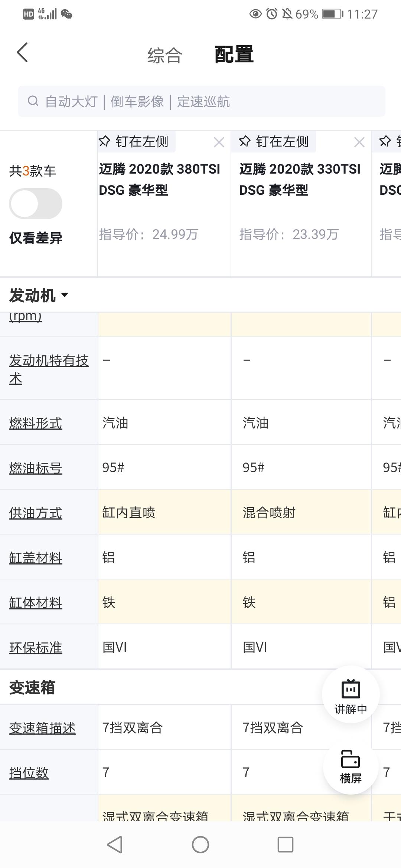Switch to landscape with 横屏 button

coord(351,766)
